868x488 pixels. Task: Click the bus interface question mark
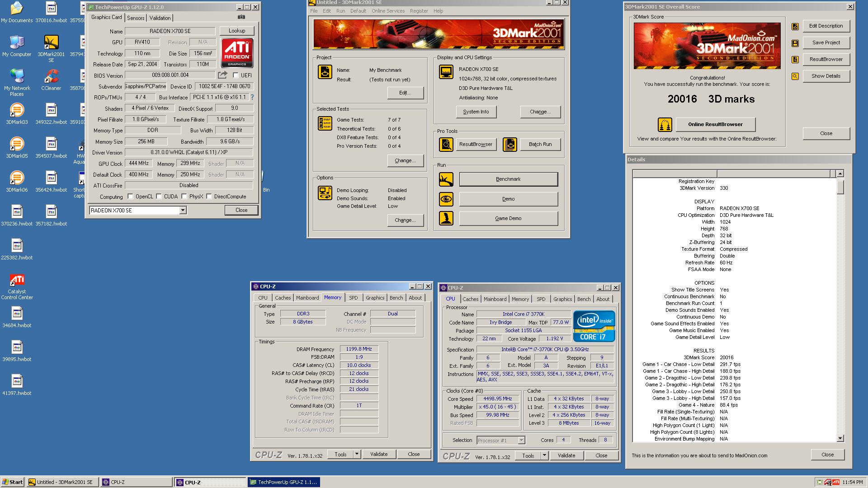tap(252, 97)
